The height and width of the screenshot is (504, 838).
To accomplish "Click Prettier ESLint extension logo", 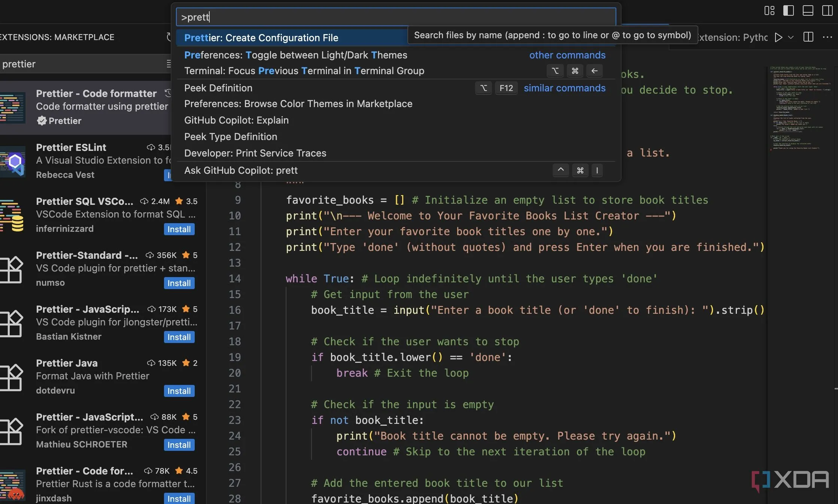I will [x=12, y=161].
